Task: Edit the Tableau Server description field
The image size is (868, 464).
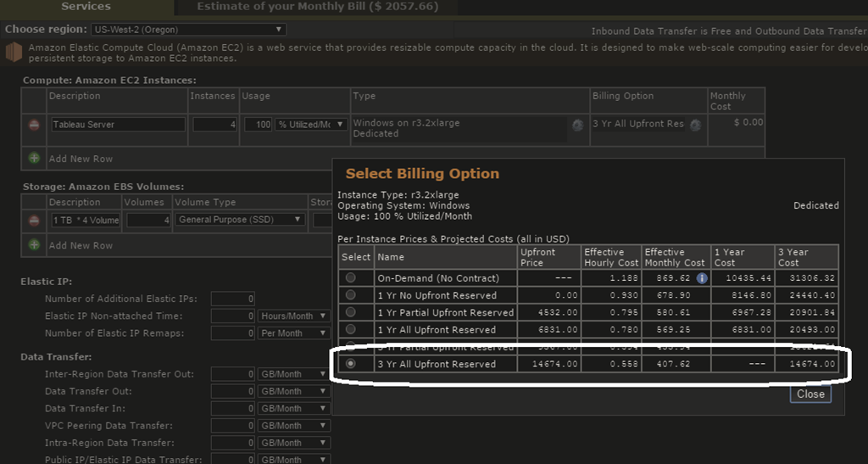Action: click(118, 125)
